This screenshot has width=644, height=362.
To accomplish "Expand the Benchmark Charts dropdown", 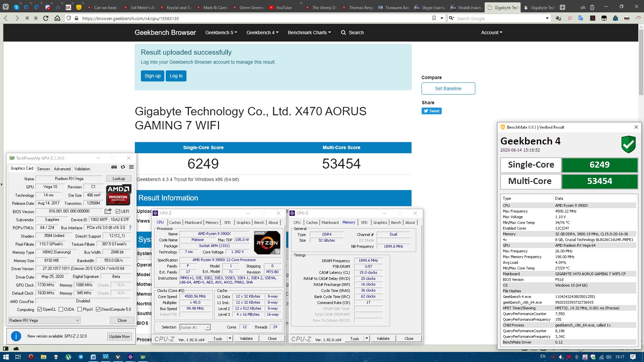I will pos(309,33).
